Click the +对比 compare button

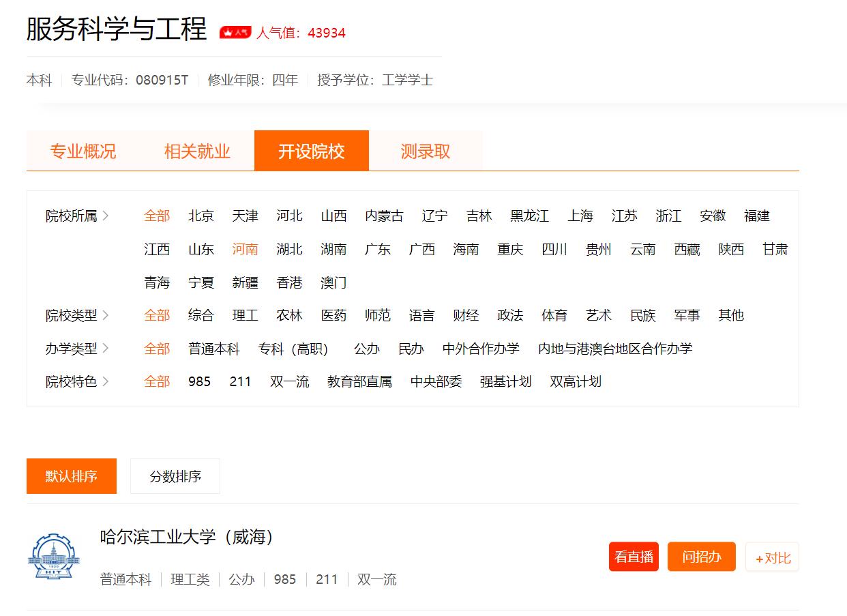[771, 557]
